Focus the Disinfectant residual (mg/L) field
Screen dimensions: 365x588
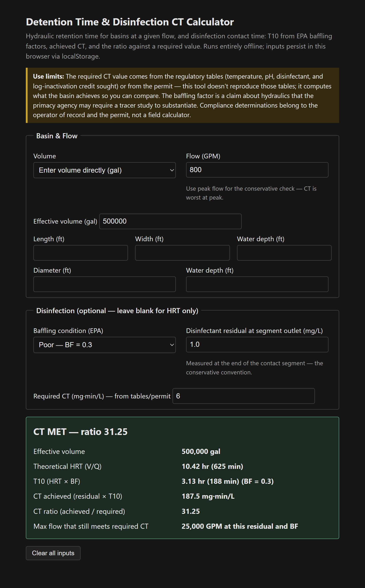point(257,345)
